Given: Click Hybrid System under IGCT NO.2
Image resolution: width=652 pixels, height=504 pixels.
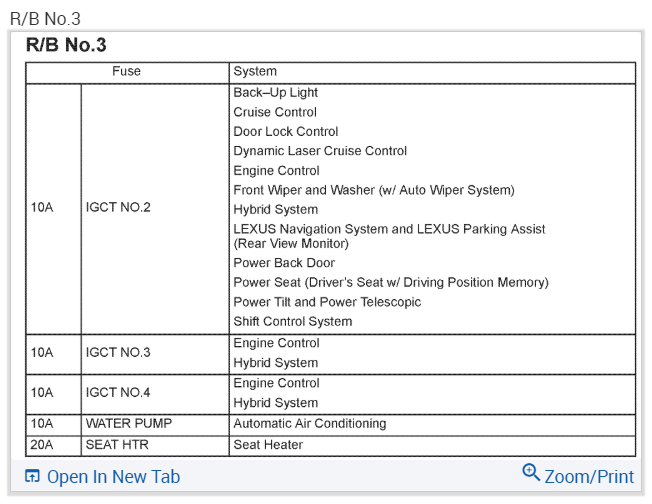Looking at the screenshot, I should tap(275, 210).
